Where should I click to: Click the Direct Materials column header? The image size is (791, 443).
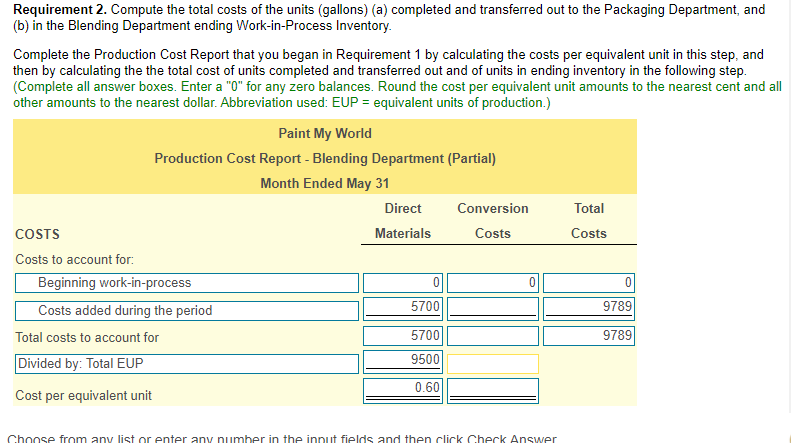(403, 221)
